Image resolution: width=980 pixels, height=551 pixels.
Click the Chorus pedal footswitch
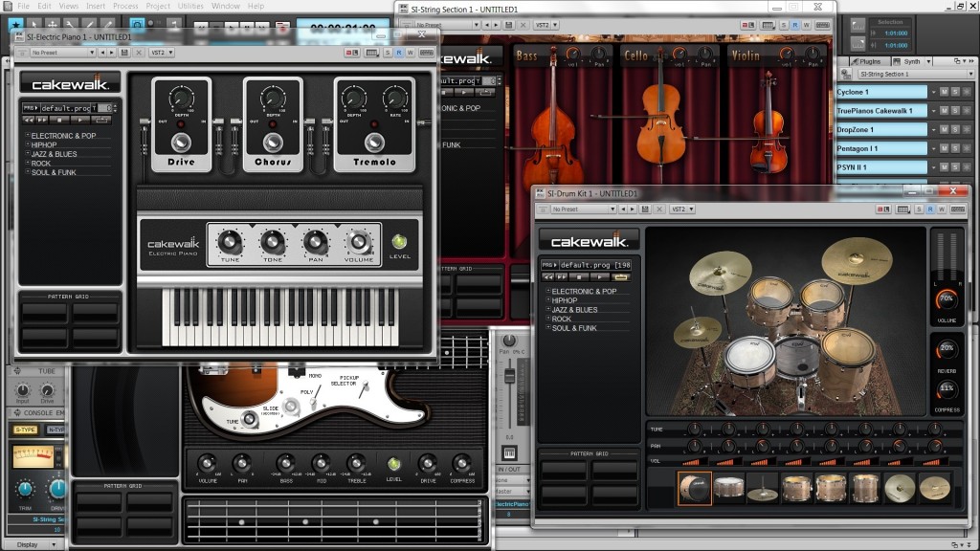pyautogui.click(x=273, y=143)
